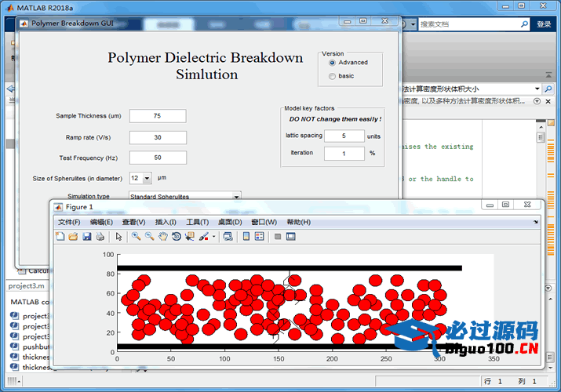Select the Zoom In magnifier tool
Image resolution: width=561 pixels, height=392 pixels.
pyautogui.click(x=136, y=237)
